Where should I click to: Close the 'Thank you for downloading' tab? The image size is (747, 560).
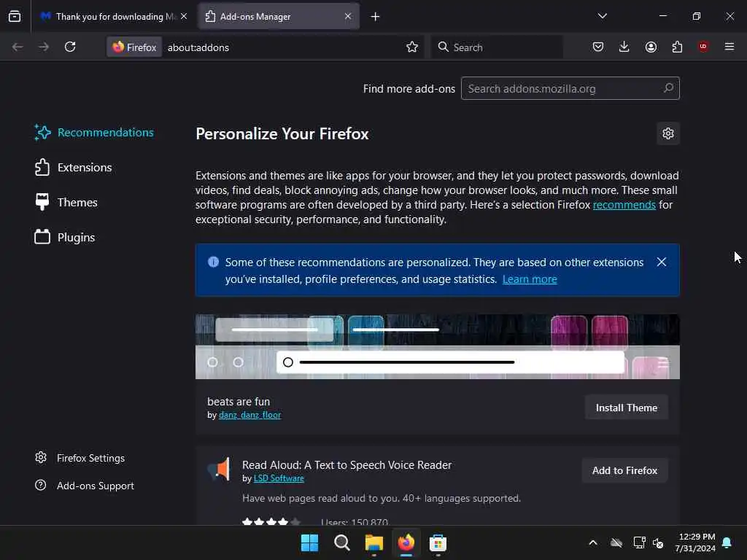pyautogui.click(x=184, y=16)
